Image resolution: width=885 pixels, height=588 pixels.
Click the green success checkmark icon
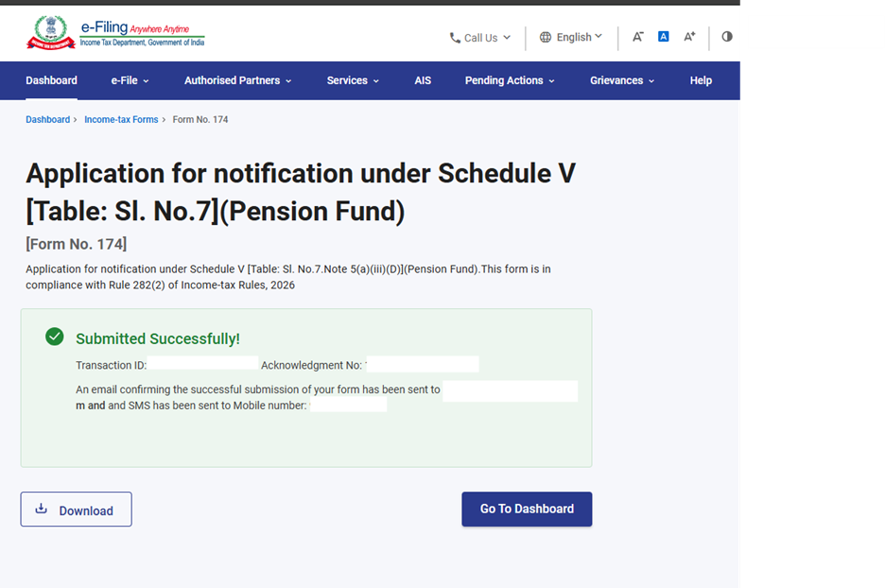55,337
